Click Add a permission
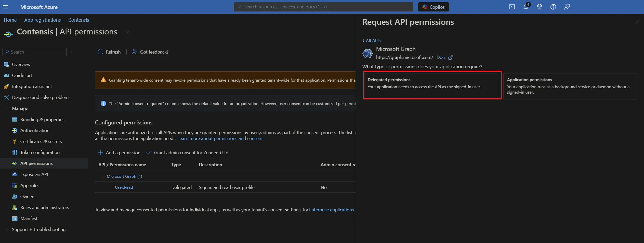 coord(119,152)
